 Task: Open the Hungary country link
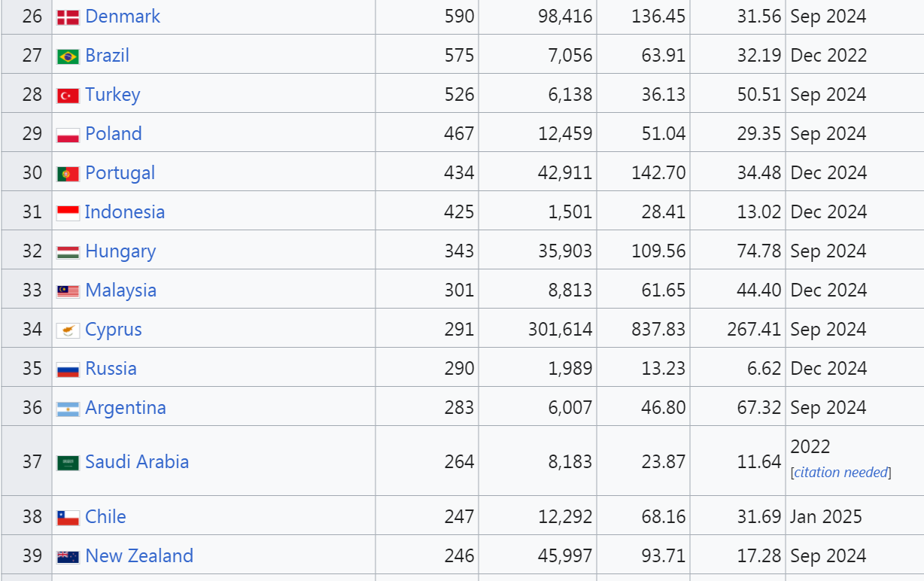[x=120, y=251]
